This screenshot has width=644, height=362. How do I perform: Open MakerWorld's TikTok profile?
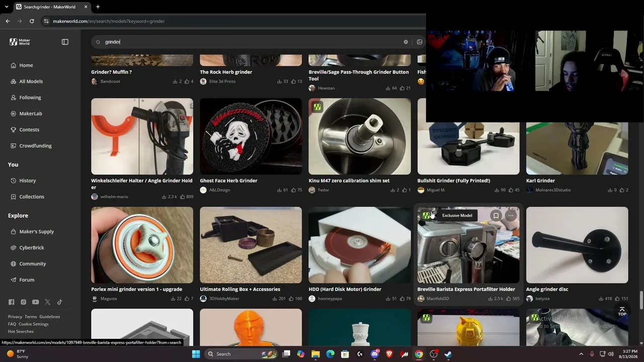tap(59, 302)
